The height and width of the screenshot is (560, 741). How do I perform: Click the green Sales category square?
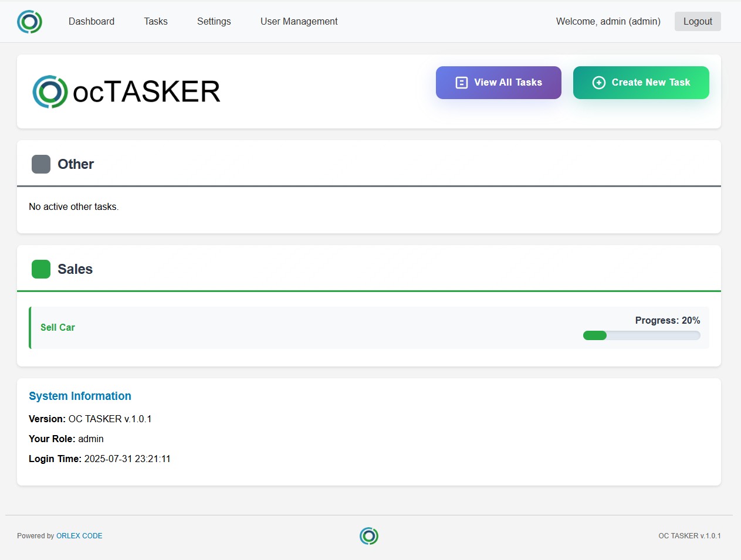[41, 269]
